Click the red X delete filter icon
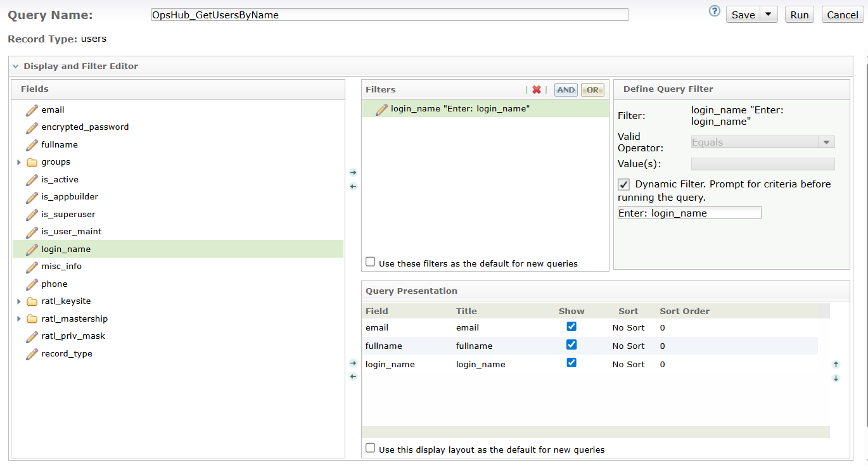 tap(537, 90)
